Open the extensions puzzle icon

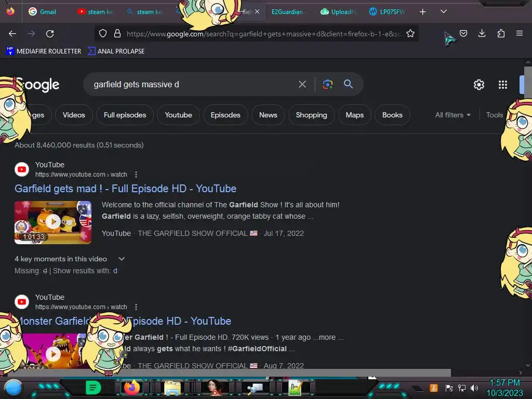point(501,33)
